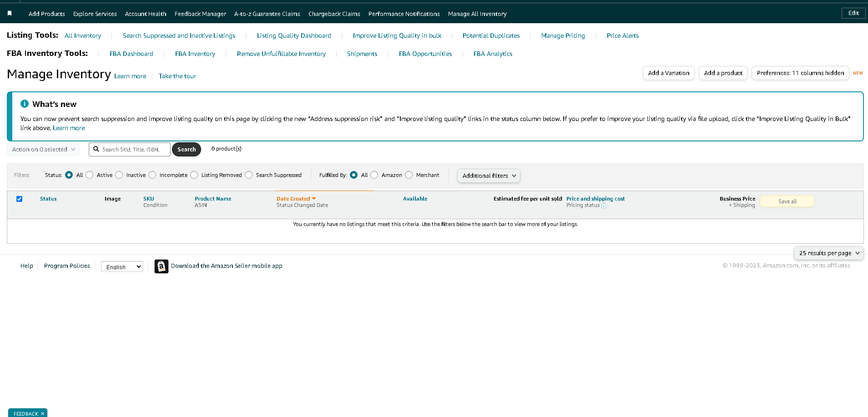Click the Amazon Seller app icon

(x=161, y=266)
